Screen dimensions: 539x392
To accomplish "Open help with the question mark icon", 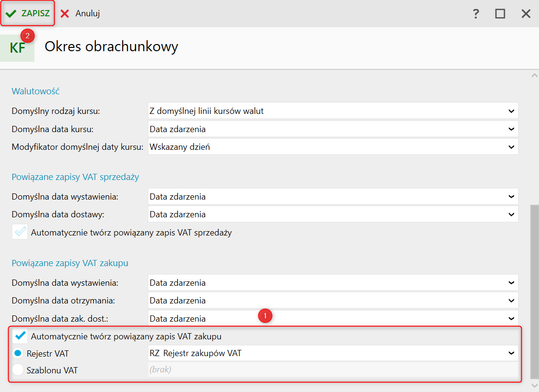I will [x=476, y=13].
